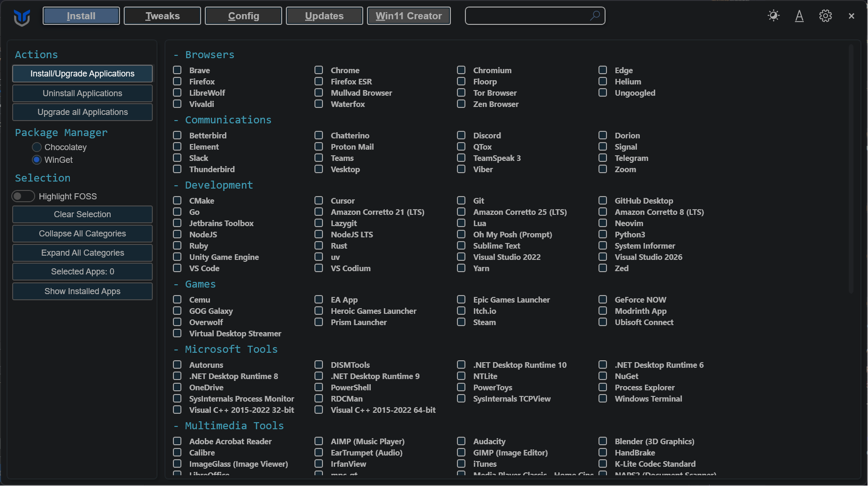Open the Config tab
This screenshot has height=486, width=868.
(244, 16)
